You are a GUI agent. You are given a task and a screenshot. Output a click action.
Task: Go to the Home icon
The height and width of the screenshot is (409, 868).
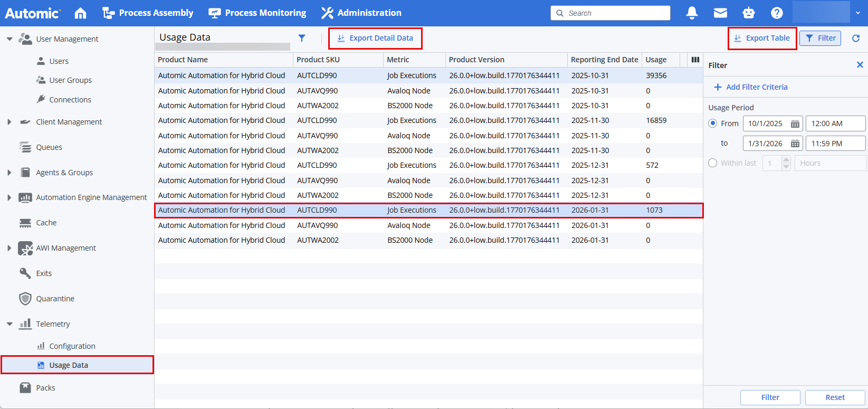(x=80, y=13)
